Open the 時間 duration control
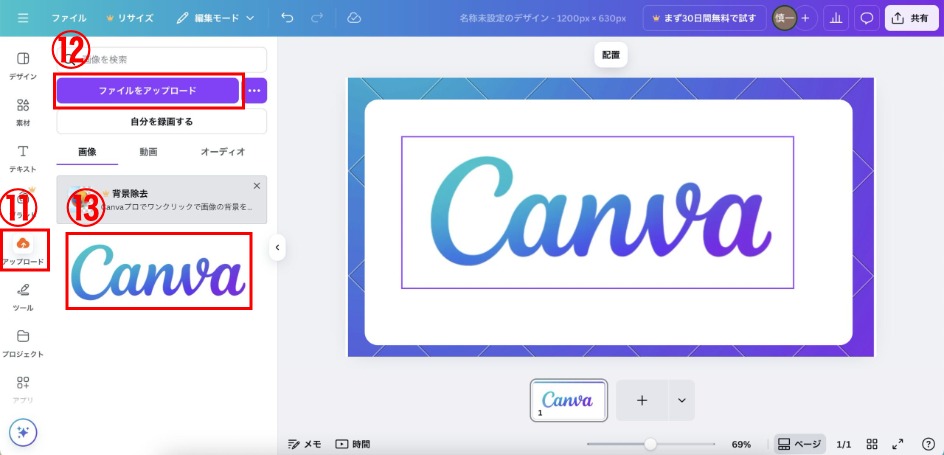944x455 pixels. 353,444
